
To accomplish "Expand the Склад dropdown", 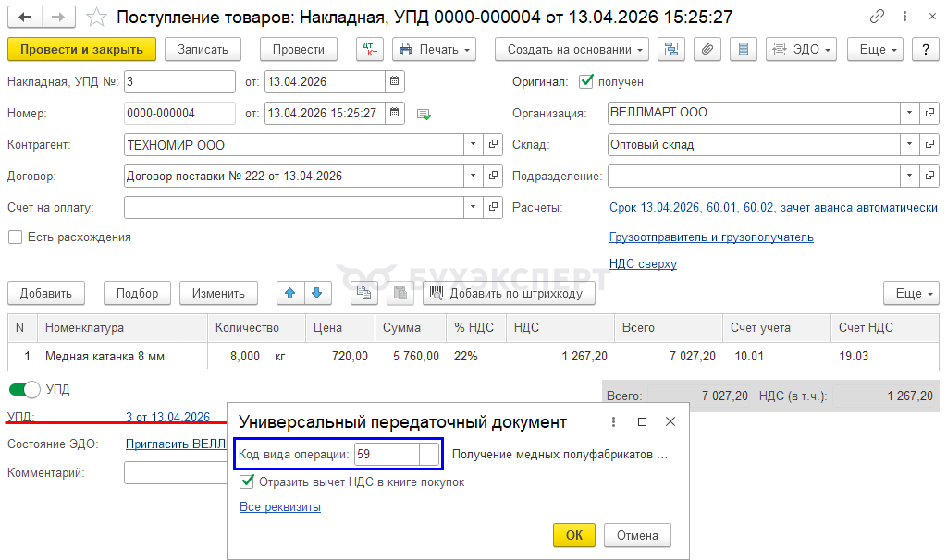I will coord(910,144).
